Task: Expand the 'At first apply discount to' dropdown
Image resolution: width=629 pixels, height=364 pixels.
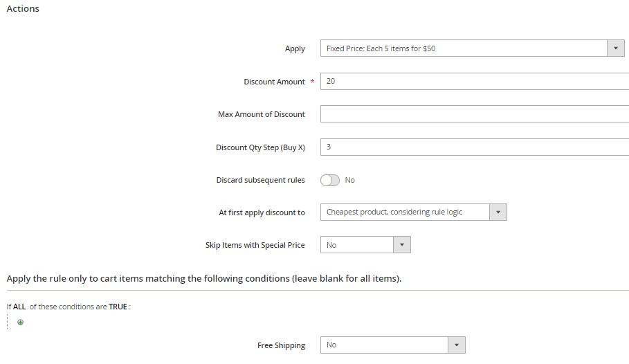Action: (413, 212)
